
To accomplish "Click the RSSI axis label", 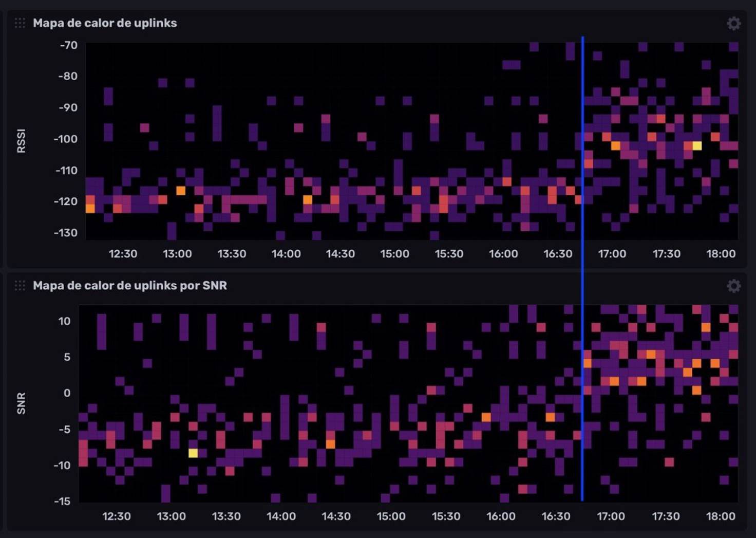I will [x=21, y=141].
